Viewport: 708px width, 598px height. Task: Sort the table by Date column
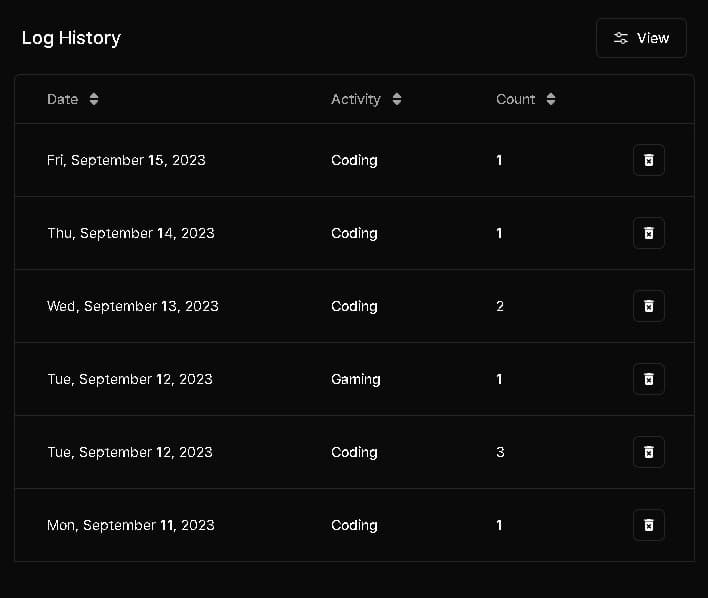pos(63,99)
